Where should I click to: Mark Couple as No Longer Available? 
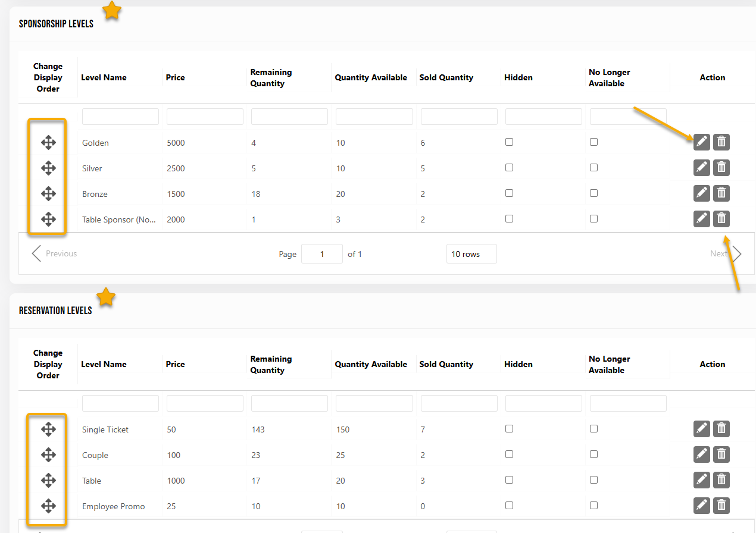593,454
